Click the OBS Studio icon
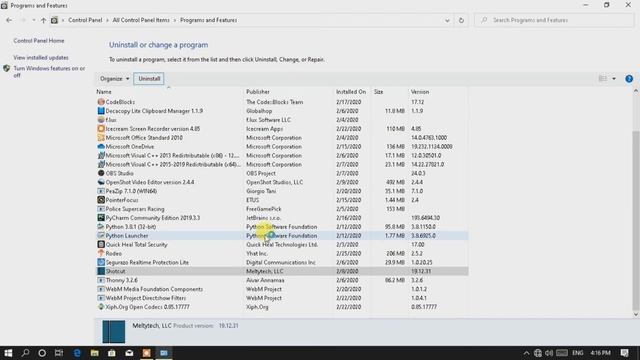The height and width of the screenshot is (360, 640). click(x=101, y=173)
